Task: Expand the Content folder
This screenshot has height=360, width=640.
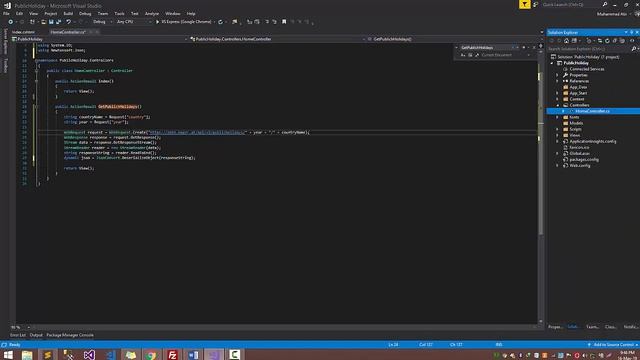Action: tap(558, 99)
